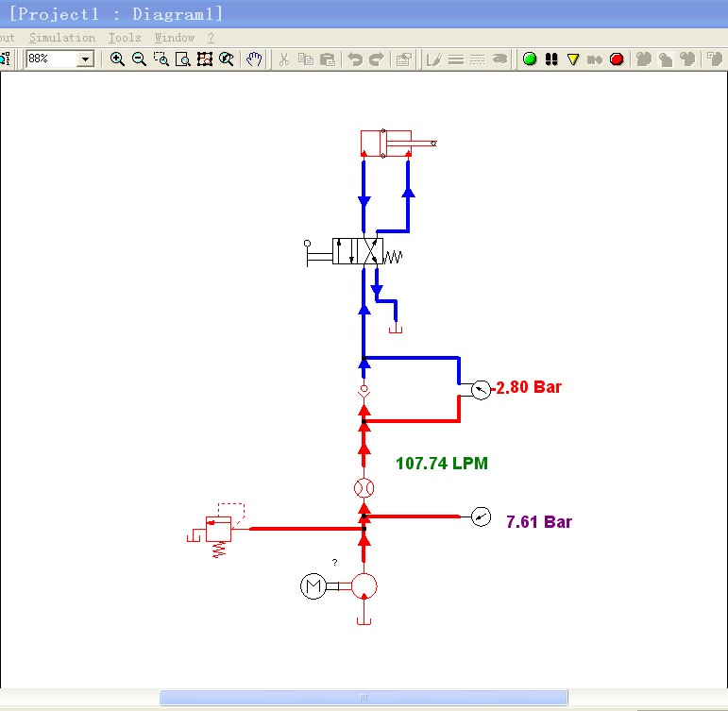Screen dimensions: 728x711
Task: Click the Redo arrow icon
Action: 377,59
